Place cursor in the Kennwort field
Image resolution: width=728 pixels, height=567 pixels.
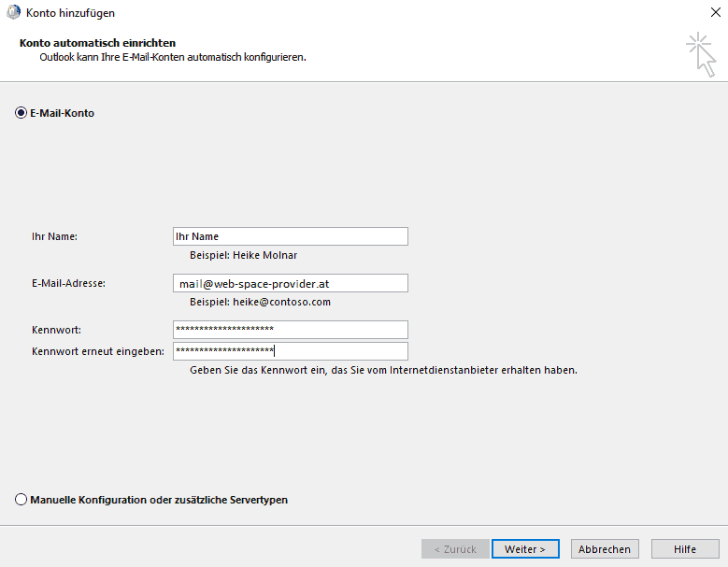[290, 330]
